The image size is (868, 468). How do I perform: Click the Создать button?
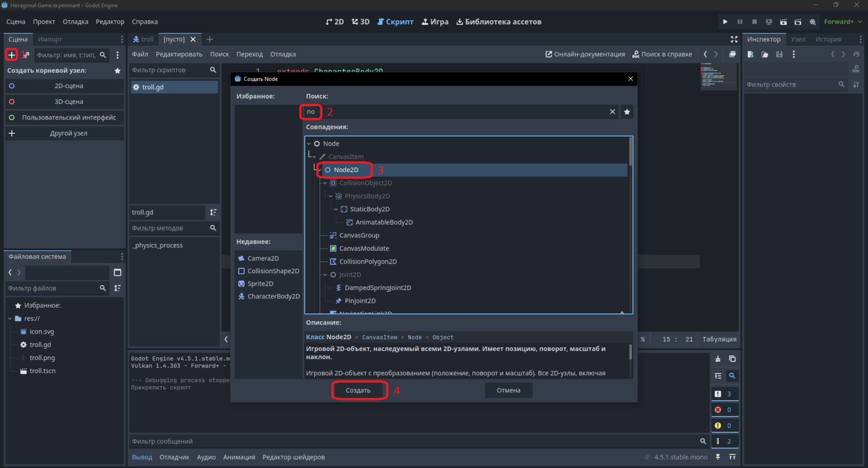point(358,390)
